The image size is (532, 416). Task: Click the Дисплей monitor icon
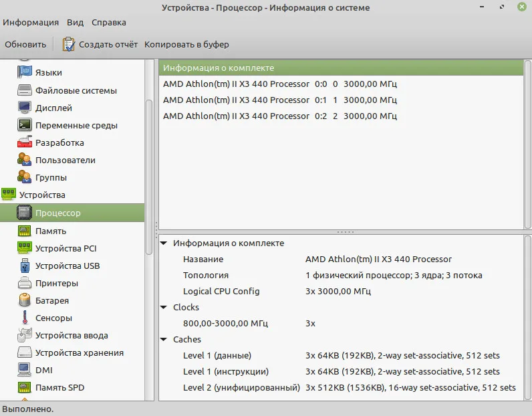click(x=25, y=108)
